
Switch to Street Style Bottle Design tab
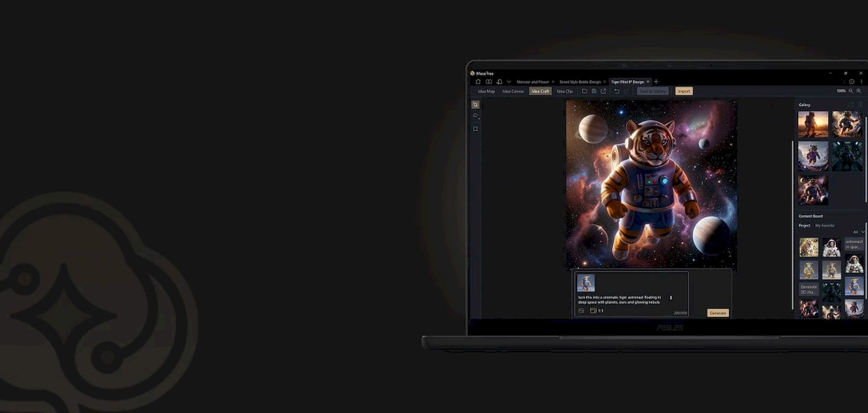point(580,82)
